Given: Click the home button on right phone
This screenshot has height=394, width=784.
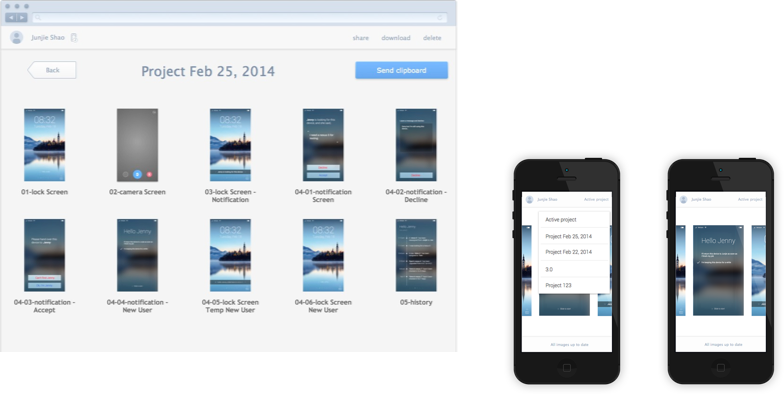Looking at the screenshot, I should (720, 368).
